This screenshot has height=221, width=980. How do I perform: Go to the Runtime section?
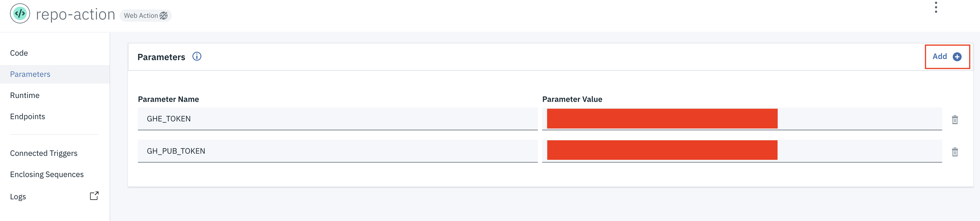(25, 95)
